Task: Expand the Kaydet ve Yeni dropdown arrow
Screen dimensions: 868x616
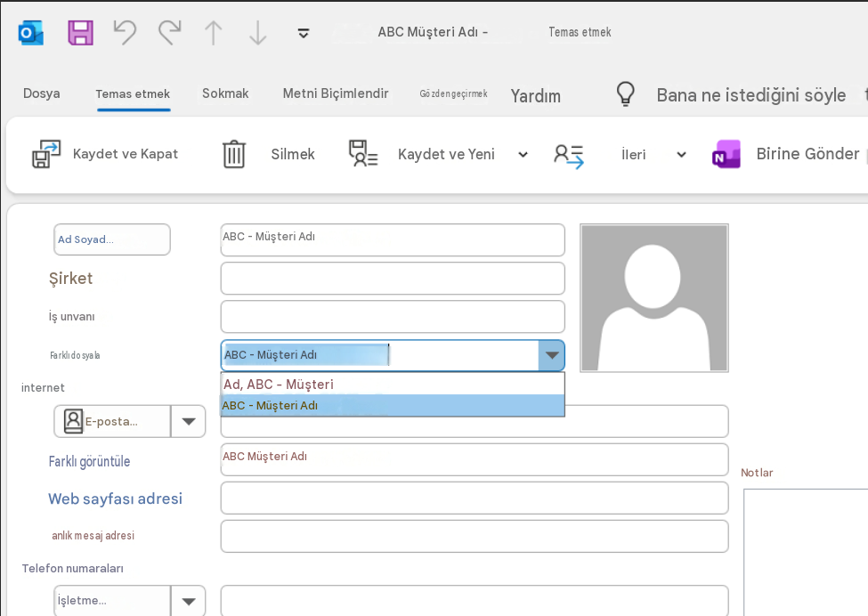Action: (523, 154)
